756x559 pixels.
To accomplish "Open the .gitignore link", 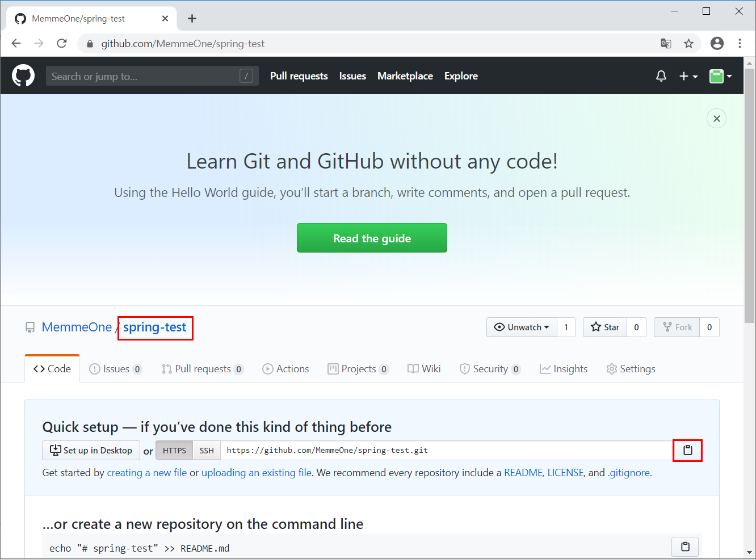I will [x=629, y=473].
